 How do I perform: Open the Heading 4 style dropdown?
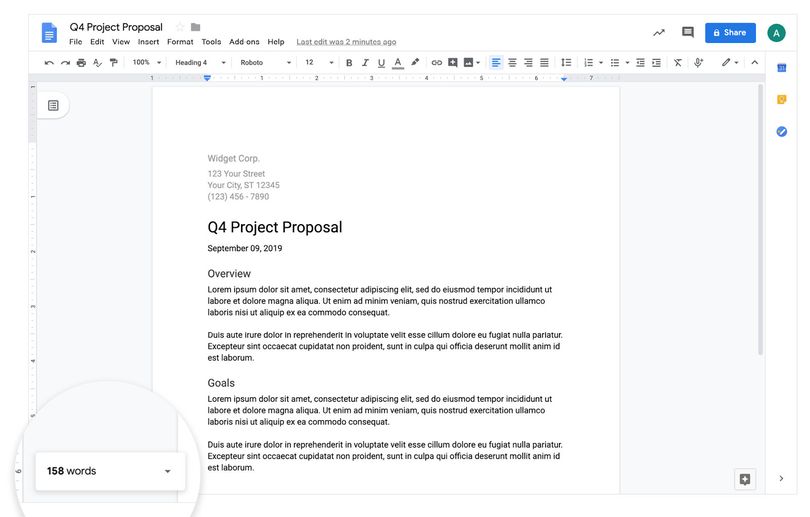point(200,62)
